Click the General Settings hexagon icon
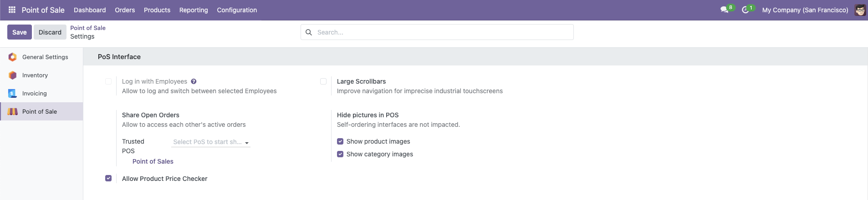868x200 pixels. coord(13,57)
